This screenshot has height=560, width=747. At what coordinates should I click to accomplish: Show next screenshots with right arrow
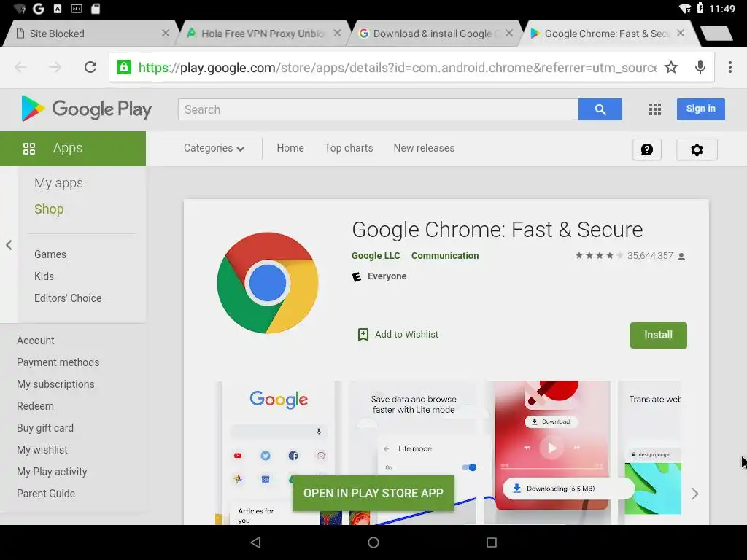click(694, 494)
